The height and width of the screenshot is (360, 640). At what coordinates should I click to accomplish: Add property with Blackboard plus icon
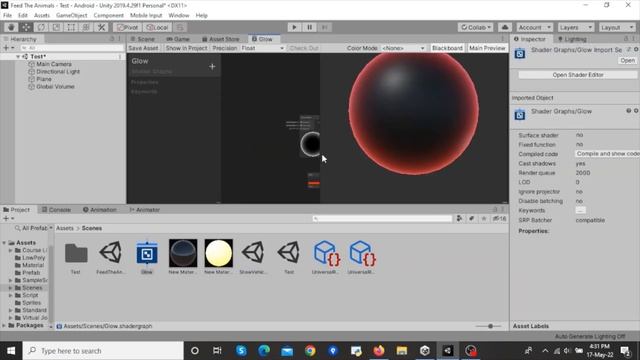pos(212,66)
